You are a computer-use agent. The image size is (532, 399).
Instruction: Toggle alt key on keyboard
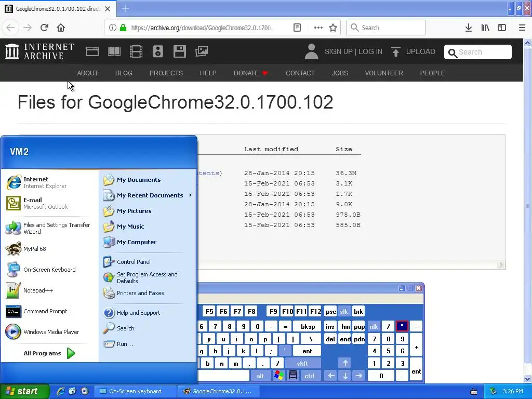point(260,376)
